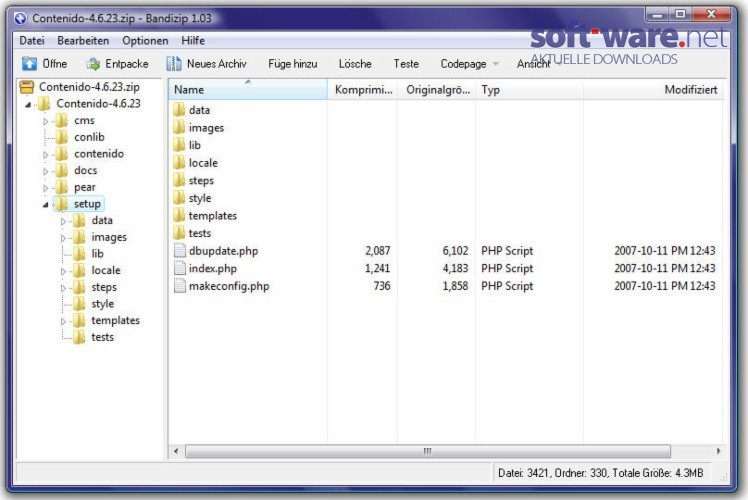This screenshot has width=748, height=500.
Task: Expand the cms folder in the tree
Action: 46,122
